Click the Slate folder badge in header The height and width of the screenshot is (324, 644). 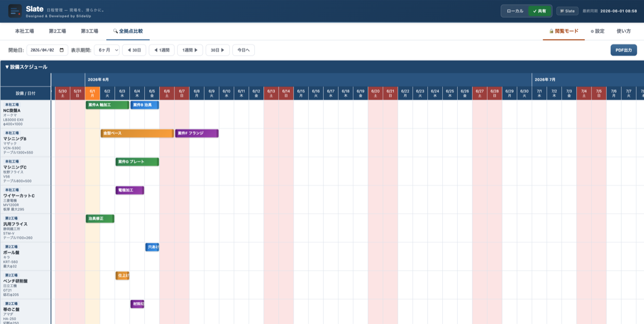point(567,11)
